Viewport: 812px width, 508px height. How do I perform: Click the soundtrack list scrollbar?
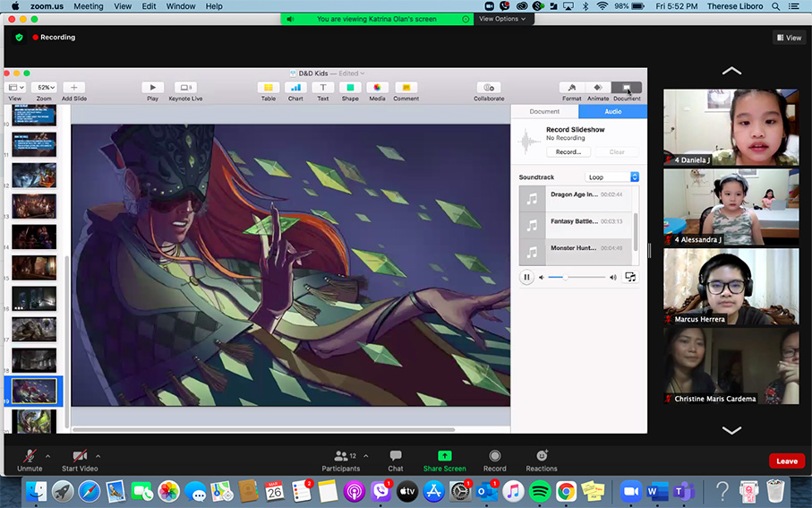point(637,232)
